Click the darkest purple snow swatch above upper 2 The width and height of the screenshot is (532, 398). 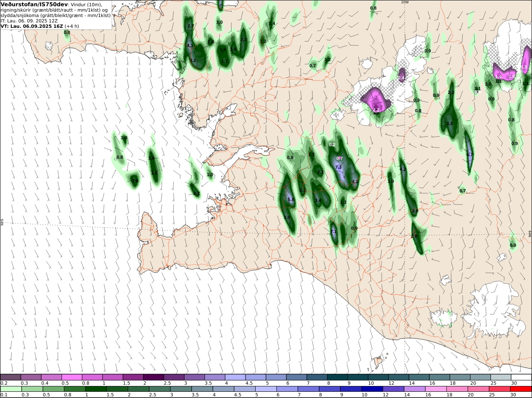tap(153, 377)
